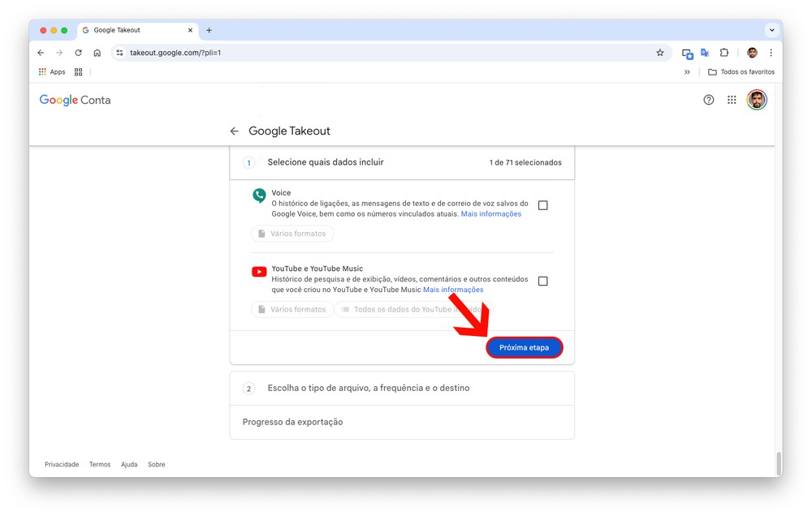Open the Google apps grid
Image resolution: width=812 pixels, height=516 pixels.
(x=732, y=100)
